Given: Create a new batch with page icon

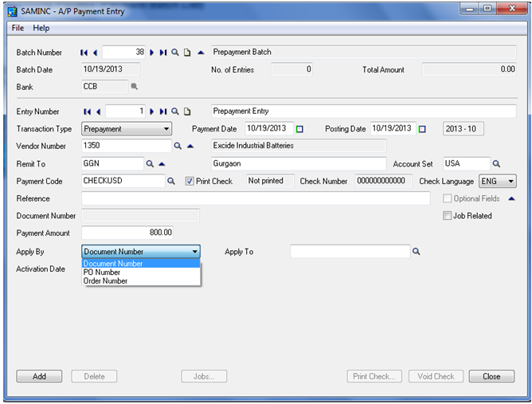Looking at the screenshot, I should tap(187, 53).
